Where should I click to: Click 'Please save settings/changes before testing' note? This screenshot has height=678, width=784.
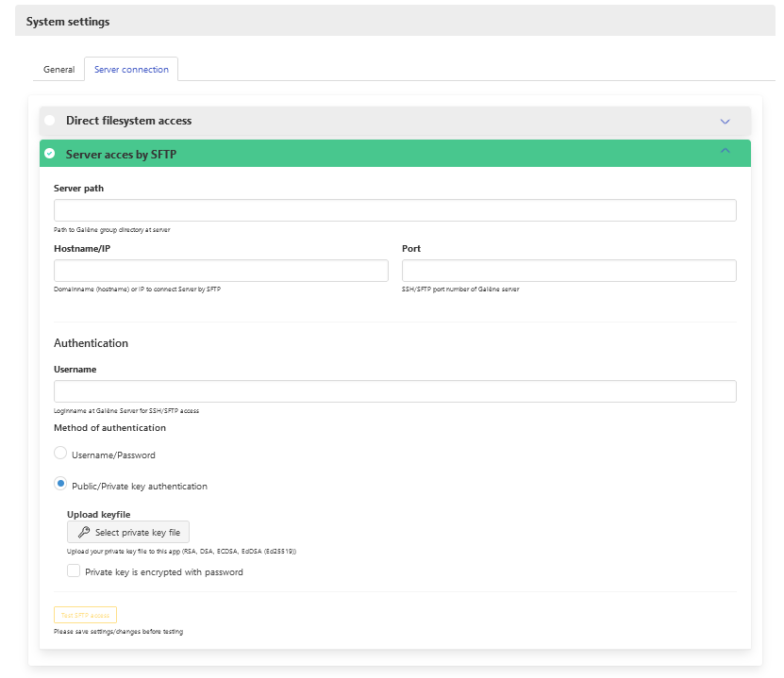click(x=118, y=632)
